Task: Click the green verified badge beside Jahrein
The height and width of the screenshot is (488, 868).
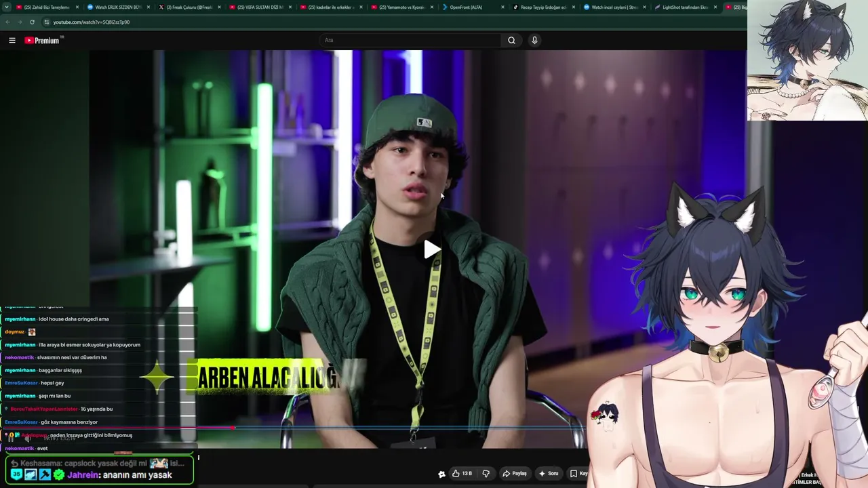Action: 60,475
